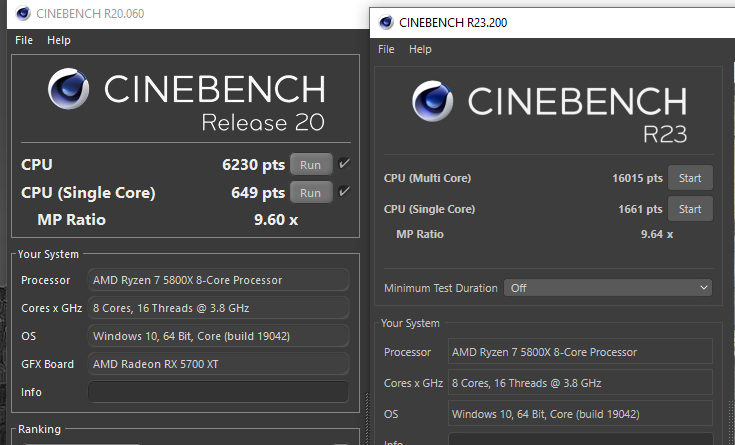Click the CINEBENCH R23.200 window title
Viewport: 735px width, 445px height.
(x=453, y=23)
